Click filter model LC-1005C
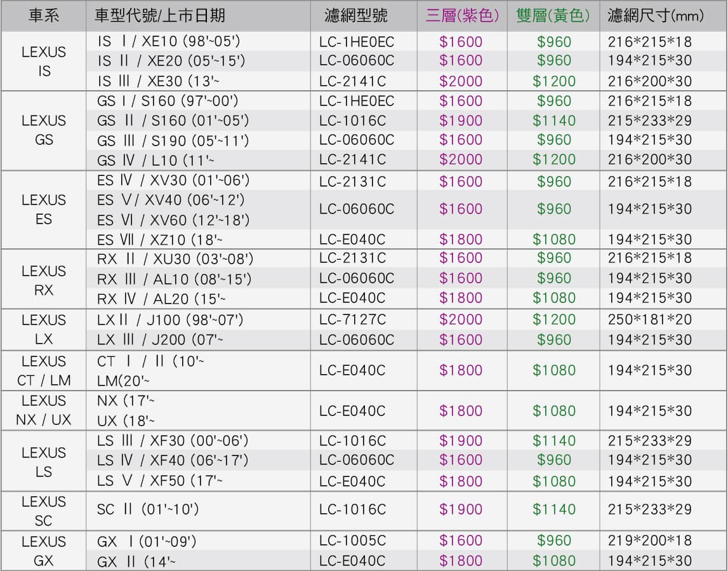728x571 pixels. point(352,541)
